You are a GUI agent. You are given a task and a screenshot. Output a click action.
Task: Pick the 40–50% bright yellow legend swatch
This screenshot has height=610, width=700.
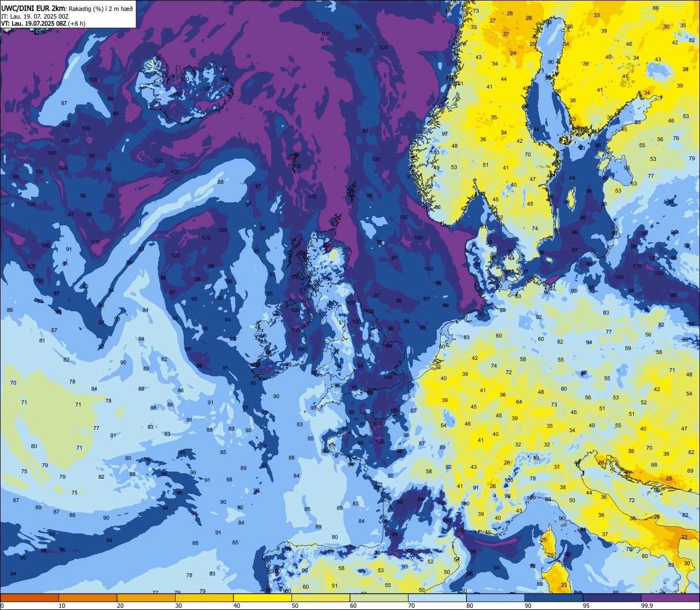click(x=262, y=597)
